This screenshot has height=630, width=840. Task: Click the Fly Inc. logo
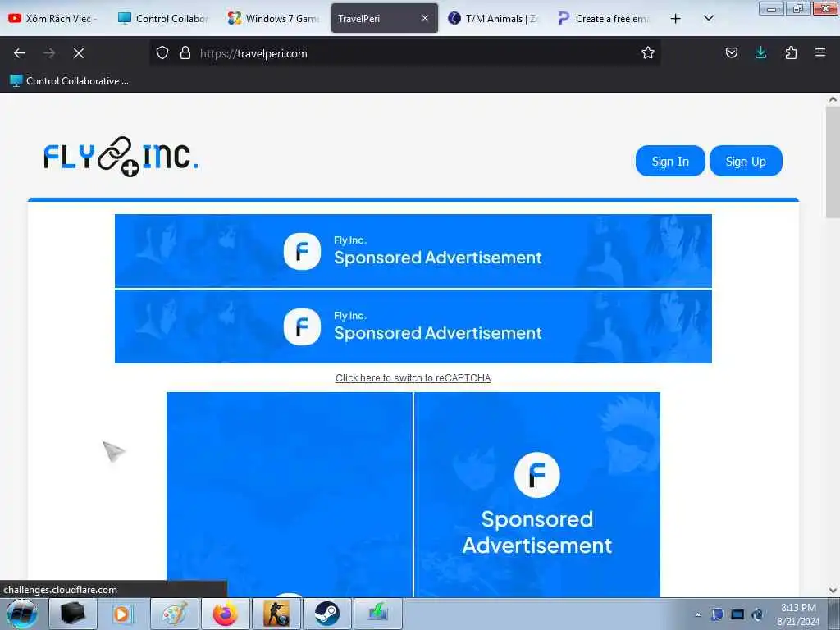coord(121,156)
